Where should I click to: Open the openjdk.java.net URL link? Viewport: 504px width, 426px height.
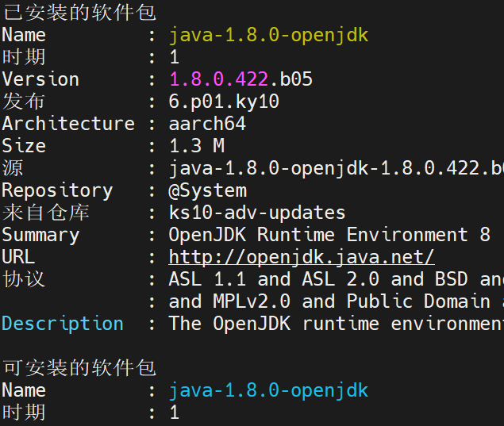pyautogui.click(x=302, y=257)
